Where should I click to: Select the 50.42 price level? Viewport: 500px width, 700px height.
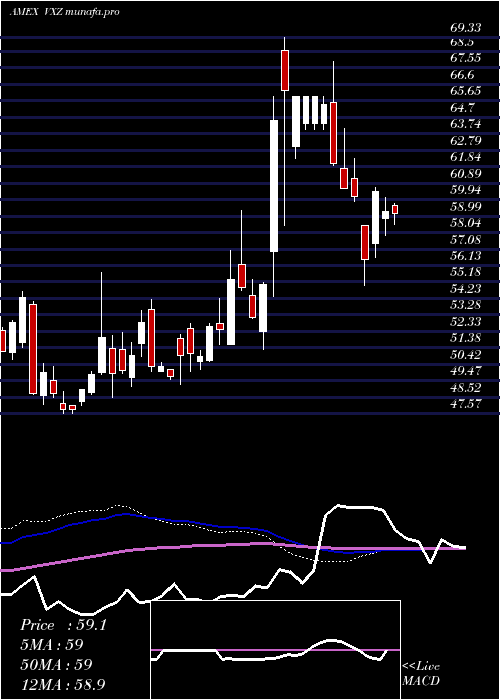465,355
